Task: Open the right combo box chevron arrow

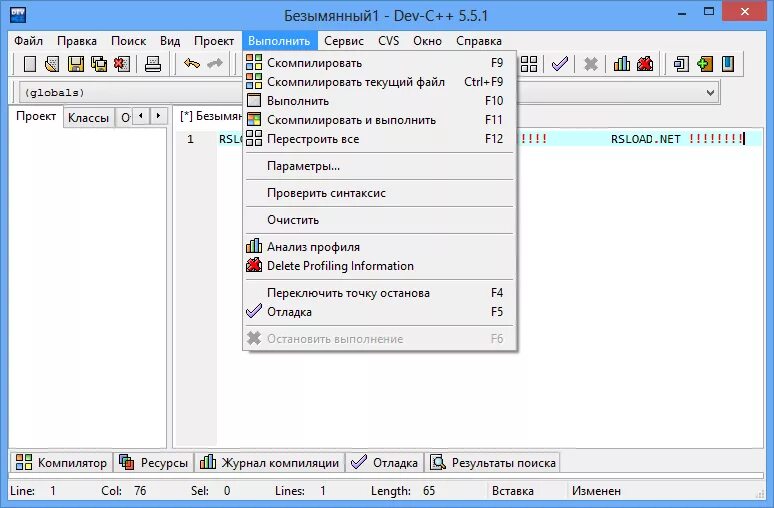Action: pyautogui.click(x=710, y=92)
